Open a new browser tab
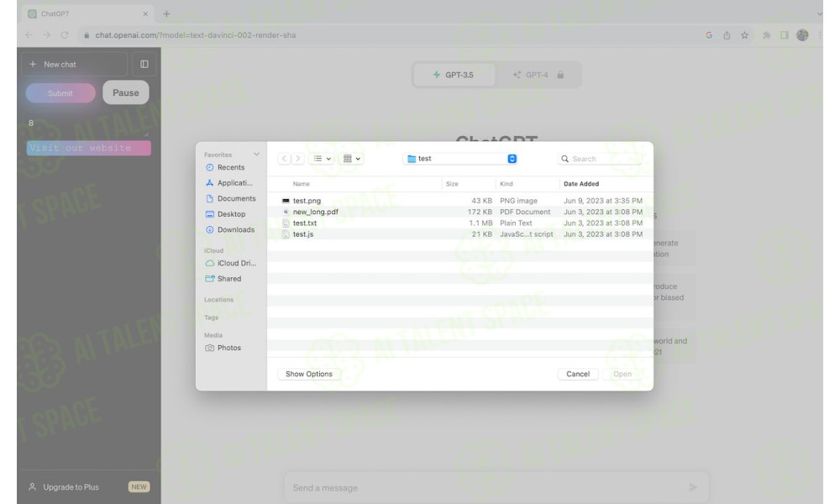Screen dimensions: 840x504 coord(166,14)
